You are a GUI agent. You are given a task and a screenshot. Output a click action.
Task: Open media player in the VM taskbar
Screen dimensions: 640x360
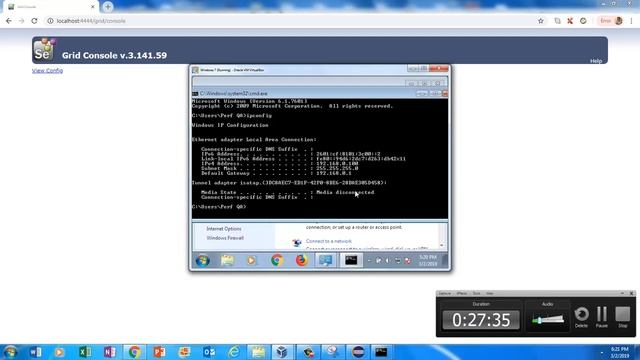click(x=251, y=260)
